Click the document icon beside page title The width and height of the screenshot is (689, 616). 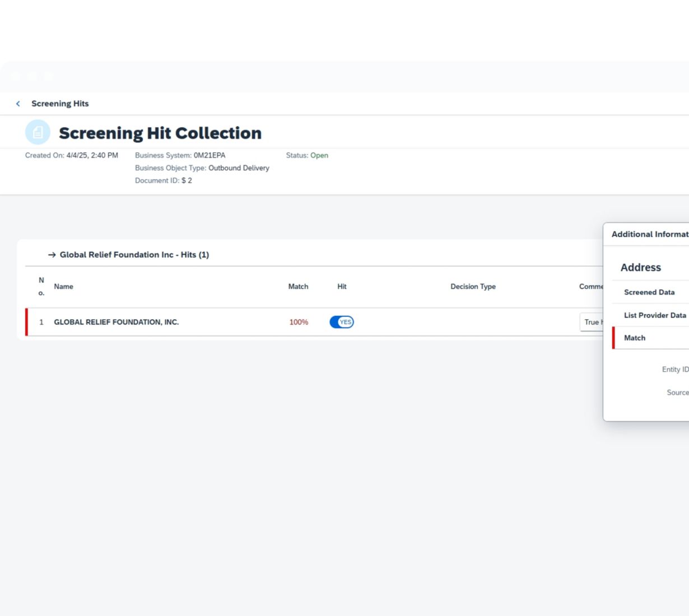pyautogui.click(x=38, y=133)
